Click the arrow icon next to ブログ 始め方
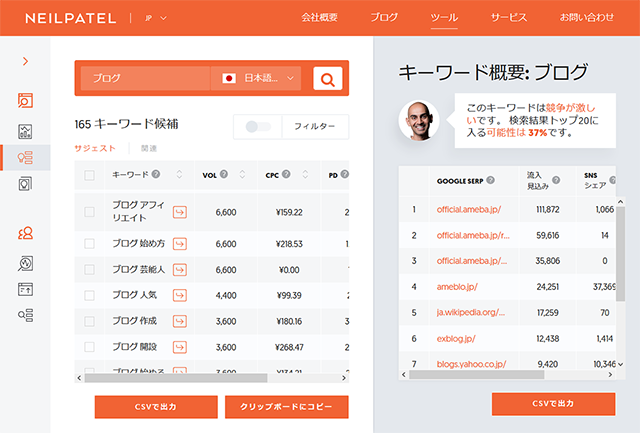640x433 pixels. [x=180, y=244]
